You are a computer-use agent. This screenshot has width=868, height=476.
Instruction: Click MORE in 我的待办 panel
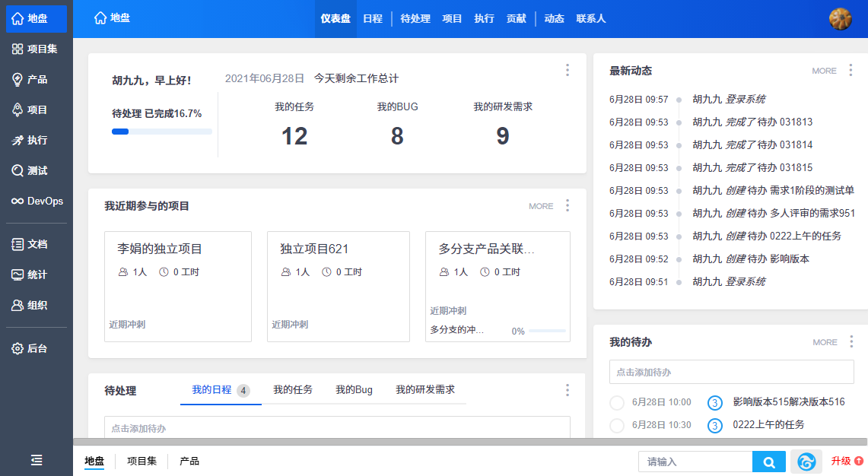(x=825, y=343)
